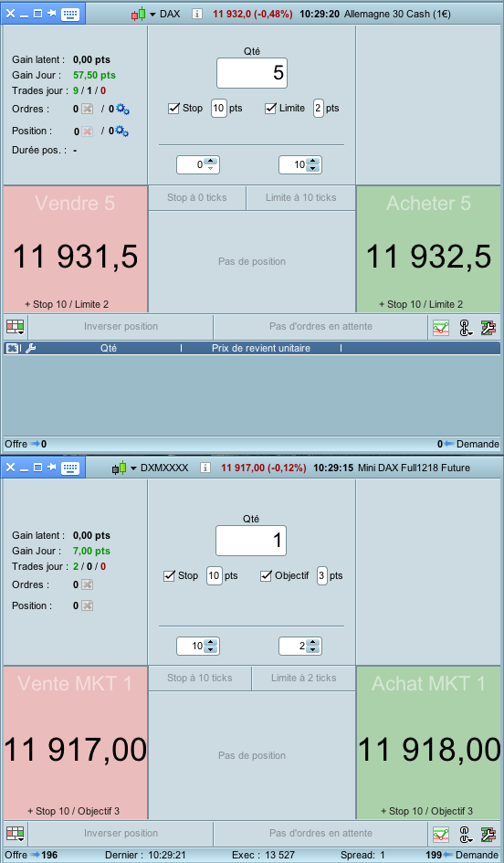Click the Vendre 5 sell panel at 11 931,5
This screenshot has width=504, height=863.
coord(76,249)
